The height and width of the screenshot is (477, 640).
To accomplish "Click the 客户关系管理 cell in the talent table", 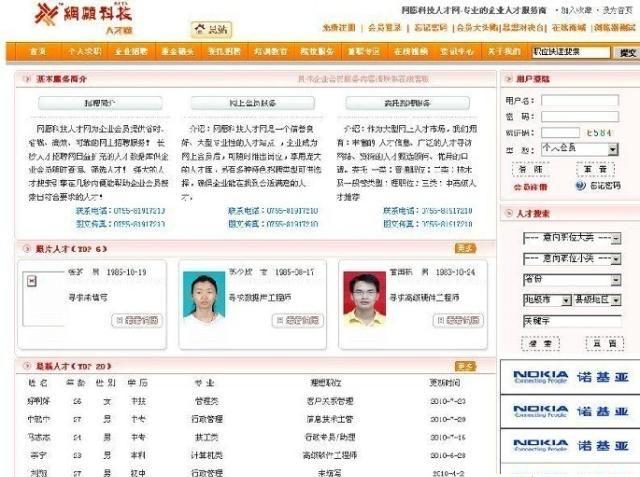I will pos(330,401).
